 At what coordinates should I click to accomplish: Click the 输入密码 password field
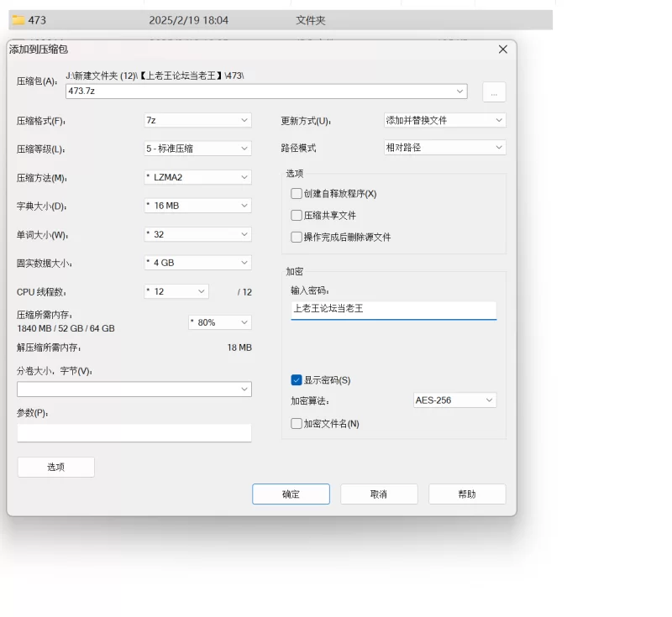click(393, 310)
